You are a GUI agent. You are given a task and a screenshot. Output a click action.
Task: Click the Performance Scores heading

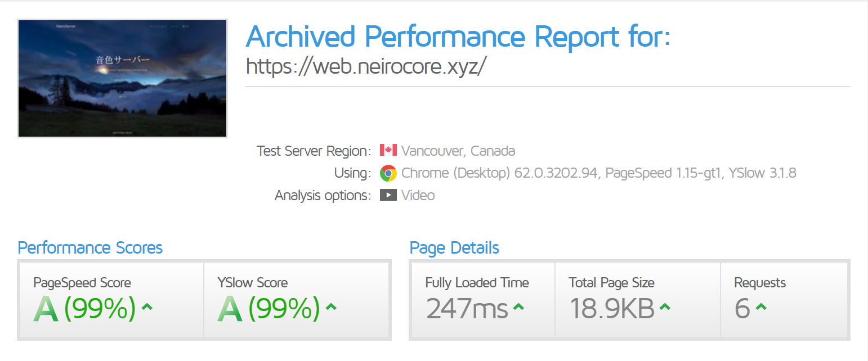[90, 248]
